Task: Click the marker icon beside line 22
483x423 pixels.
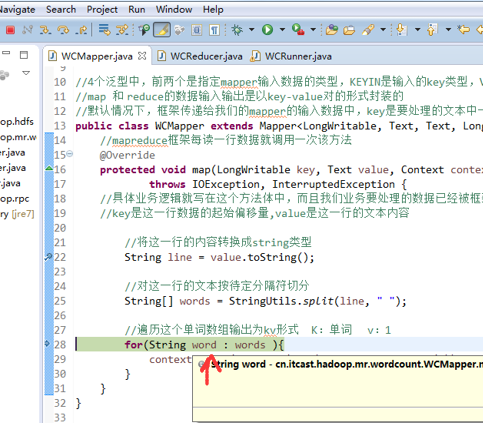Action: pos(49,257)
